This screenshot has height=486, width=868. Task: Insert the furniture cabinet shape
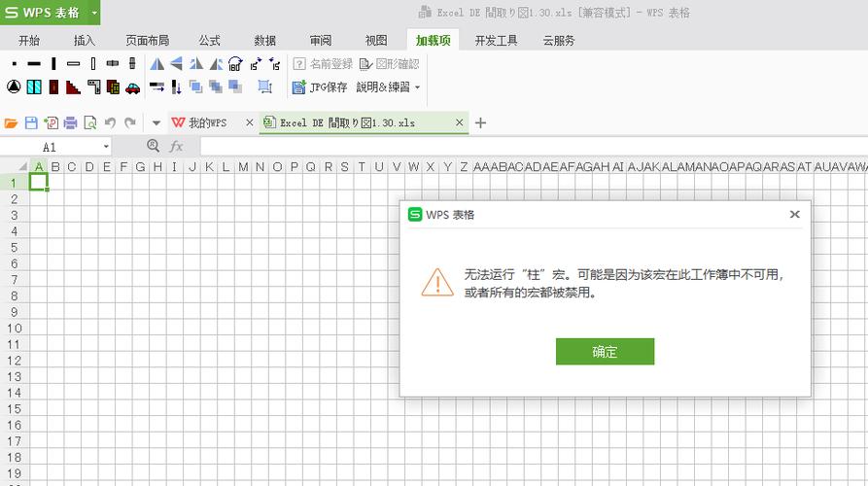click(113, 87)
